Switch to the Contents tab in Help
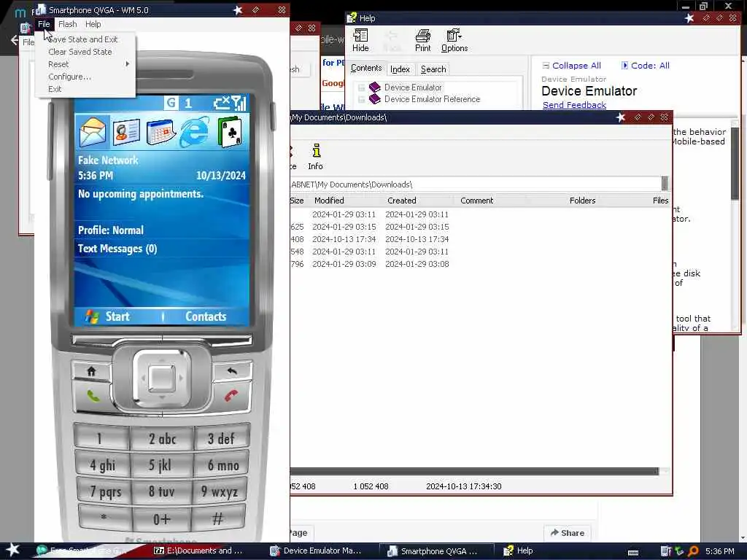The image size is (747, 560). tap(366, 69)
